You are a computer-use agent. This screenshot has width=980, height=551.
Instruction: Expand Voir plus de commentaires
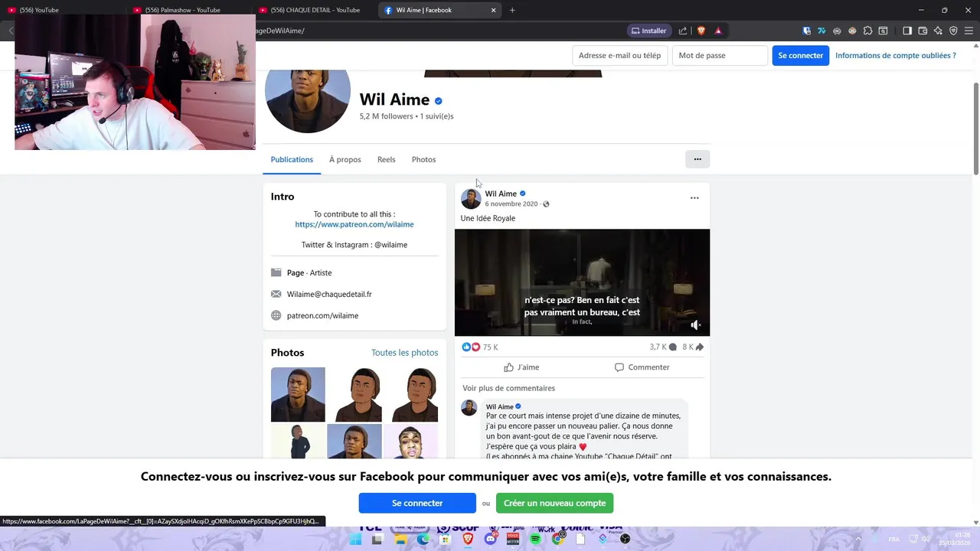tap(508, 388)
